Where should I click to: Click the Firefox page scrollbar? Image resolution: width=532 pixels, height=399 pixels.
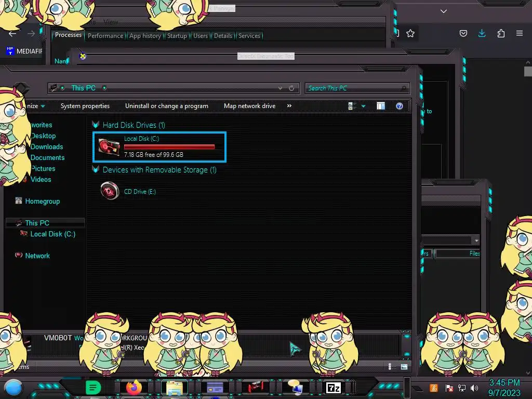pyautogui.click(x=528, y=72)
